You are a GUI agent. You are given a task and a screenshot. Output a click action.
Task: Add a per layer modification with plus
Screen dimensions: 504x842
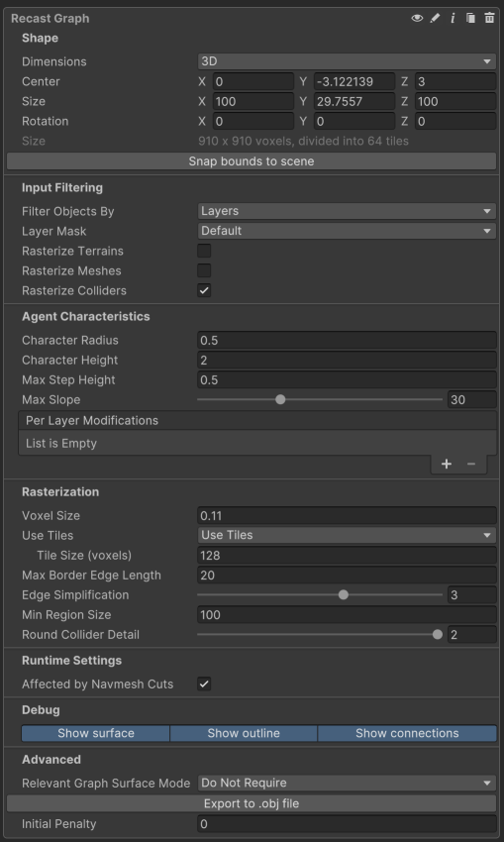coord(446,464)
